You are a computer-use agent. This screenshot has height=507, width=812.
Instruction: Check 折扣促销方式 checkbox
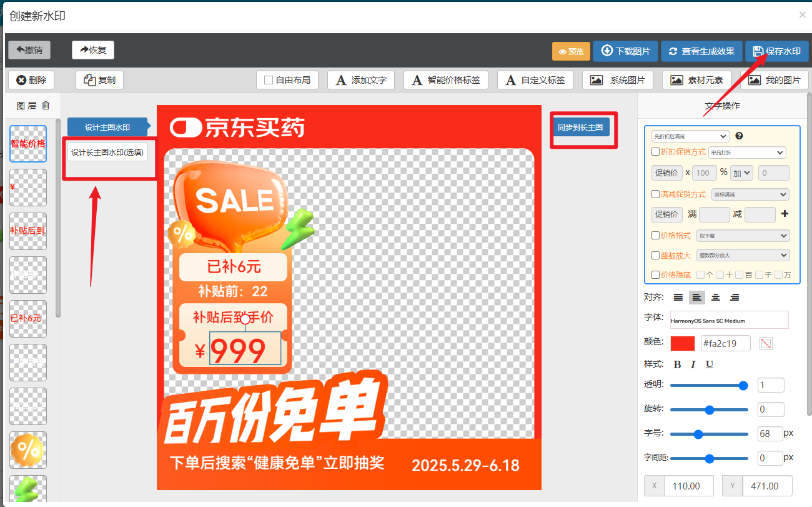tap(656, 151)
